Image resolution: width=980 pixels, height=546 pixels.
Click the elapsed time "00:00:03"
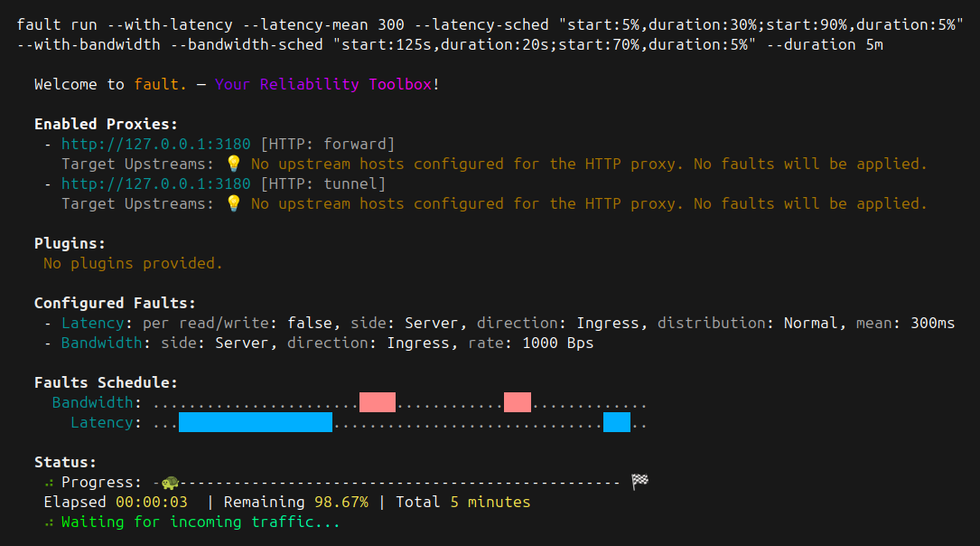coord(151,503)
